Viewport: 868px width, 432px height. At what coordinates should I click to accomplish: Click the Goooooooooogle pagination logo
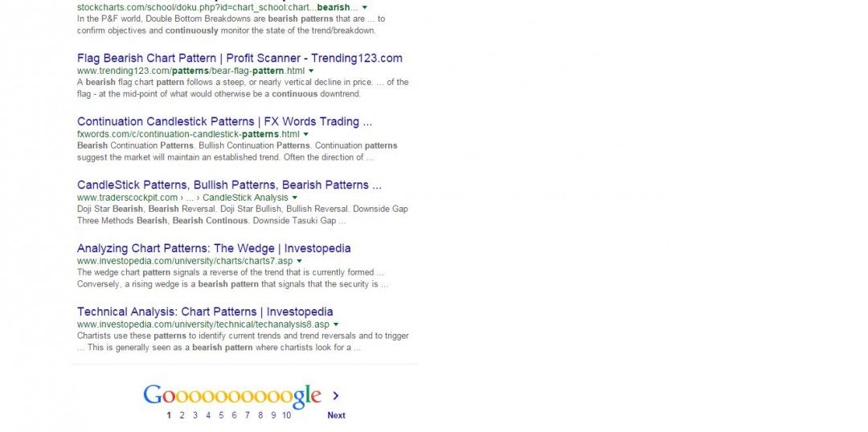(232, 396)
